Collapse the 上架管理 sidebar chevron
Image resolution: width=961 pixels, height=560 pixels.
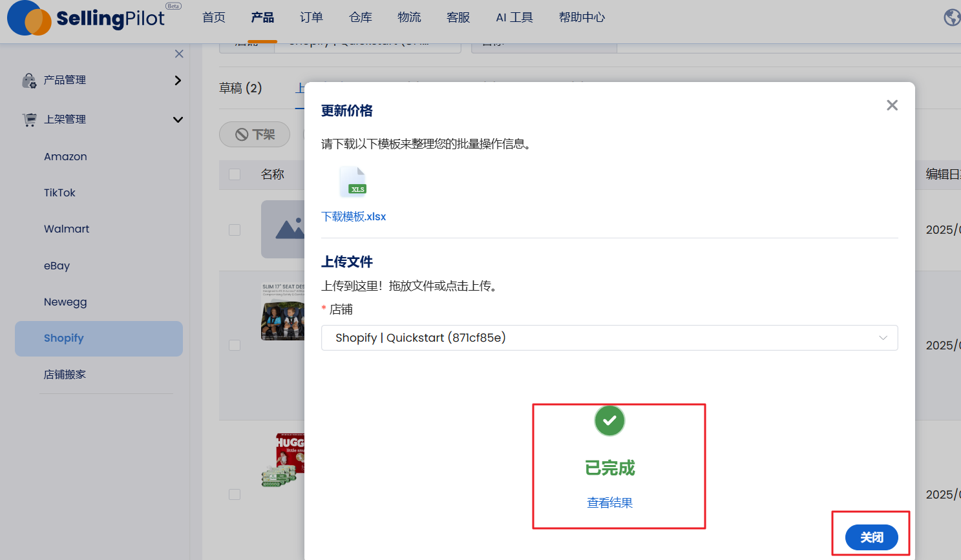(178, 119)
